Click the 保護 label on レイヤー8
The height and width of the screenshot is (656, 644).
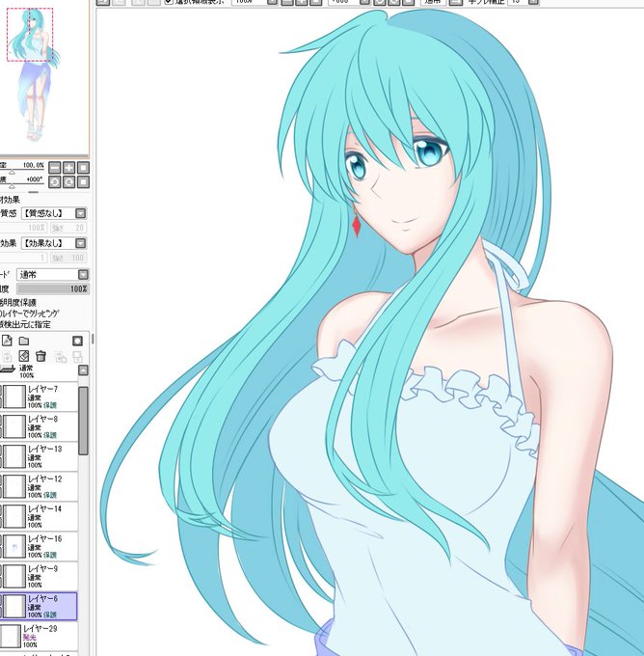50,435
